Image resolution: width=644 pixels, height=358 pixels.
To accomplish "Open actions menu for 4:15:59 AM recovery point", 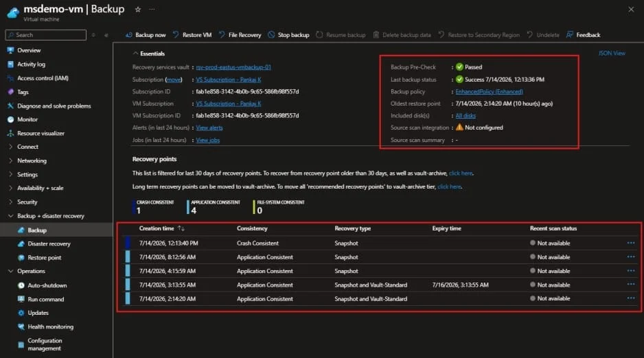I will pyautogui.click(x=631, y=271).
